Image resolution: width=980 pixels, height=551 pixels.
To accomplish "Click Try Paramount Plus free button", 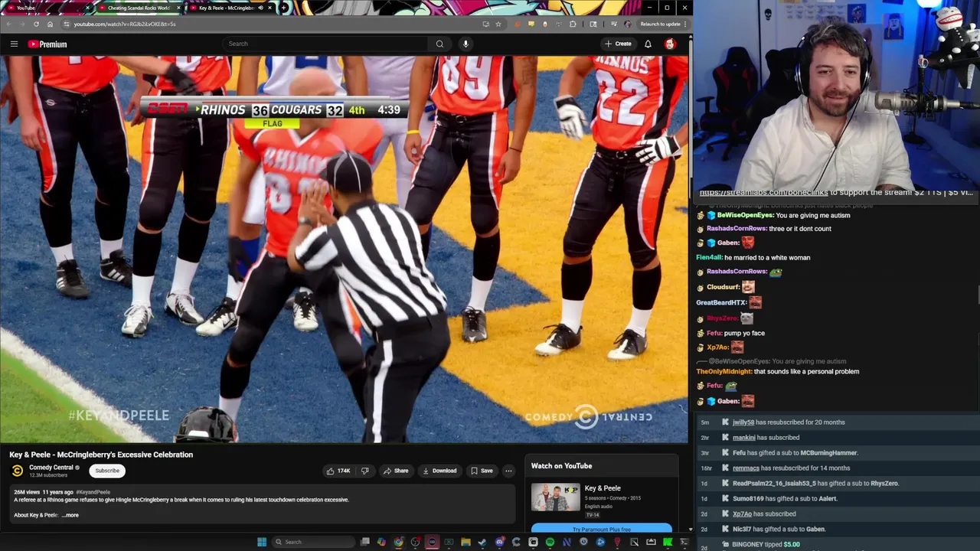I will (602, 529).
